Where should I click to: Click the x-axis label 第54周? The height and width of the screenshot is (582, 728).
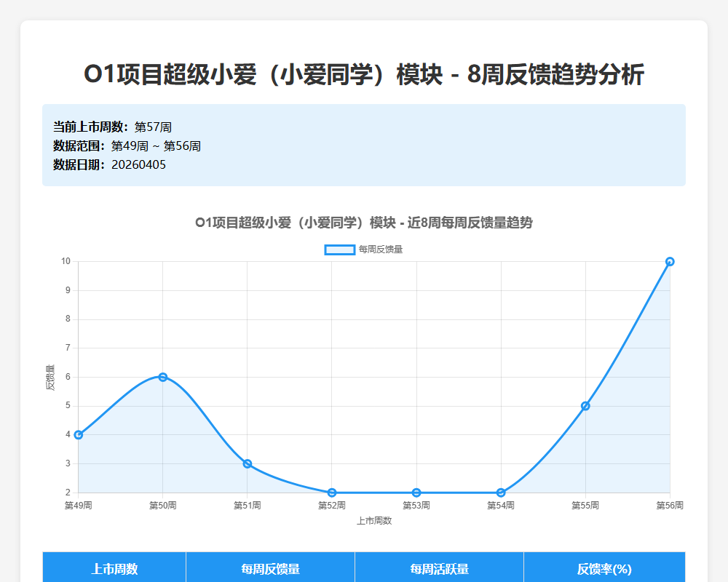click(x=501, y=506)
